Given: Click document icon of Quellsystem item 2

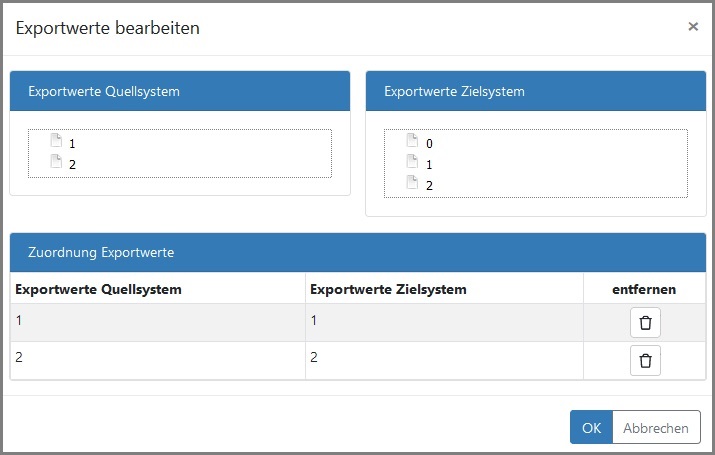Looking at the screenshot, I should click(x=56, y=161).
